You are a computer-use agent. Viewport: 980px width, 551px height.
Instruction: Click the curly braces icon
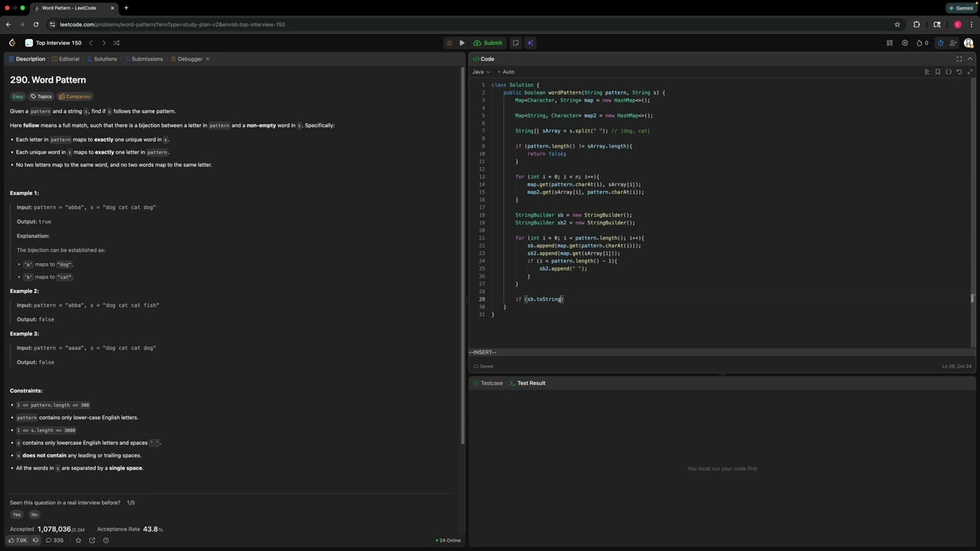coord(949,72)
